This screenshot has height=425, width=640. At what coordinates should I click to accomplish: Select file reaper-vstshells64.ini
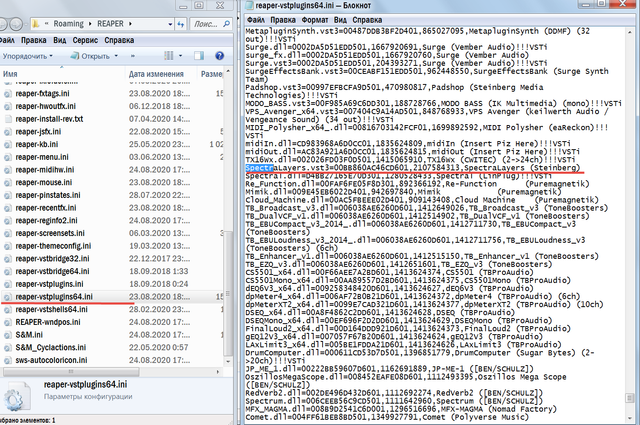click(x=51, y=309)
